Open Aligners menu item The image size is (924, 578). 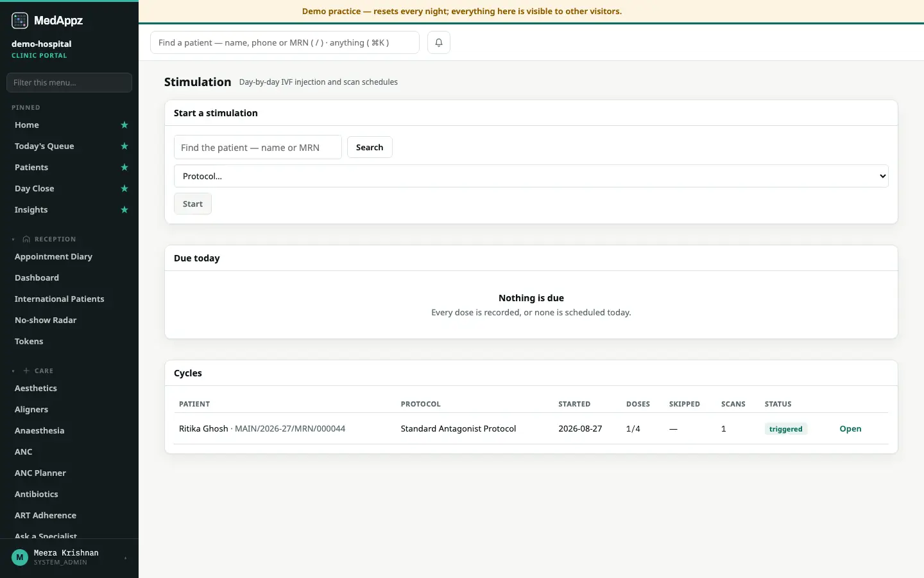click(x=31, y=410)
